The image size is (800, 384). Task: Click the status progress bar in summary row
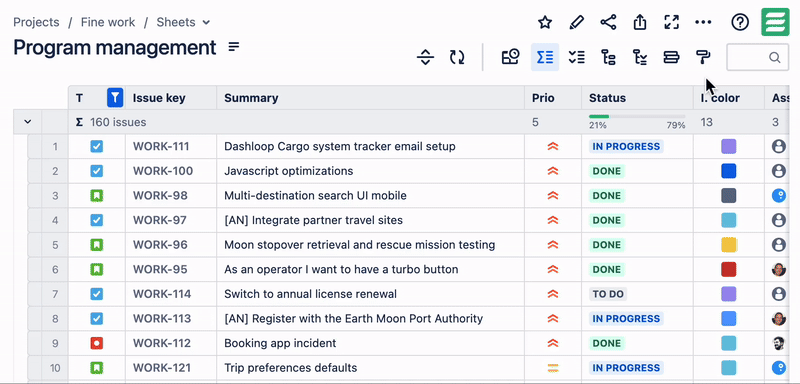pos(637,117)
